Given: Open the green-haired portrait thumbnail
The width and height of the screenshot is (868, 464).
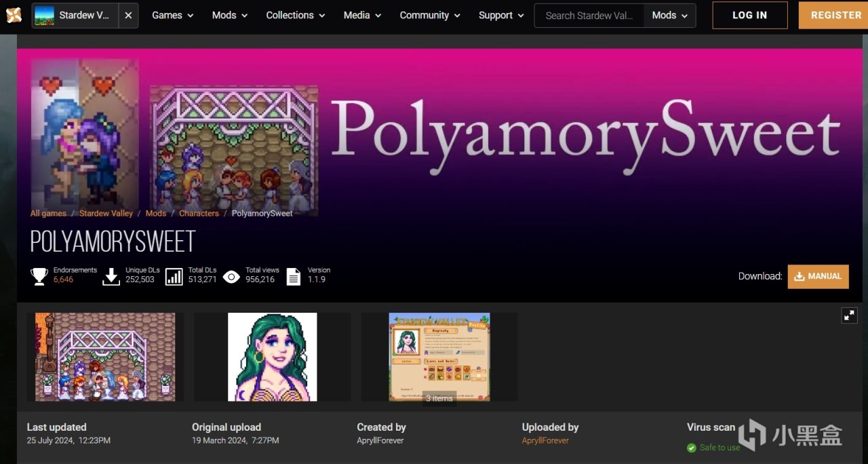Looking at the screenshot, I should [273, 357].
